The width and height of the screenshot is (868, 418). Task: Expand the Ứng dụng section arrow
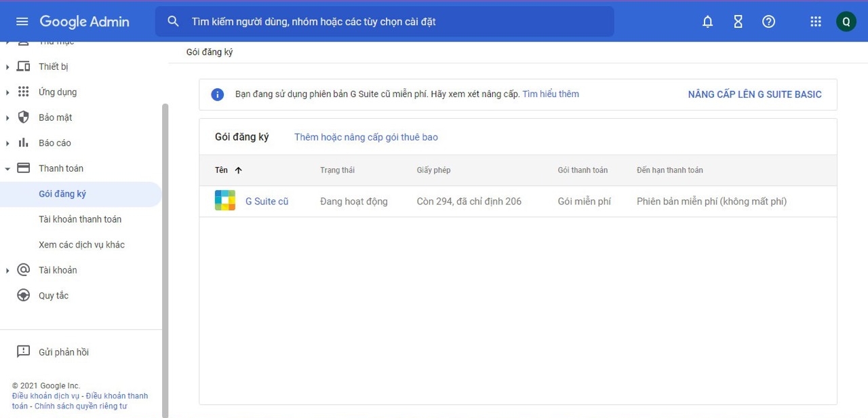[7, 92]
